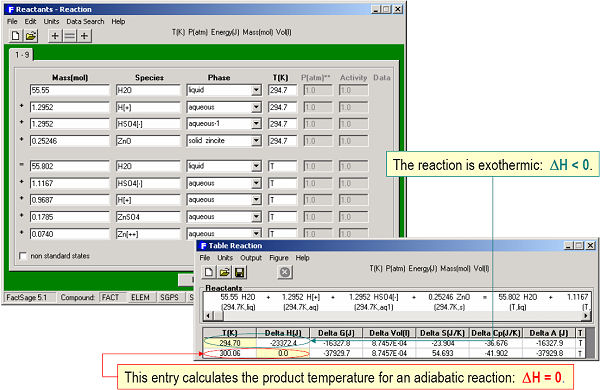Open Help menu in Reactants window
This screenshot has height=390, width=600.
coord(118,21)
